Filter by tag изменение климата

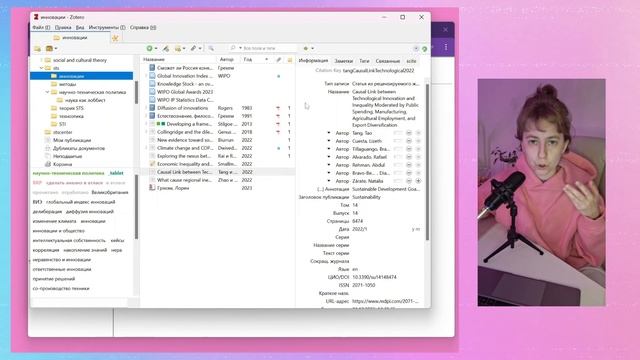54,221
